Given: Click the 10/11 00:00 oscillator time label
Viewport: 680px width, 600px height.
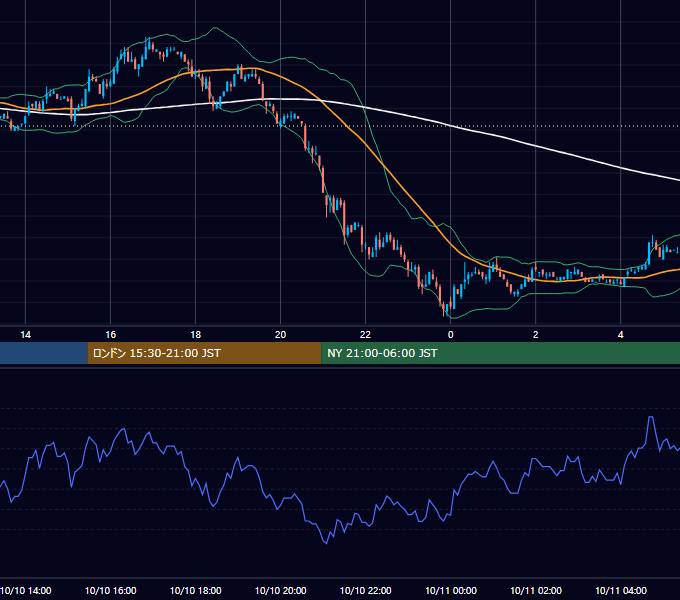Looking at the screenshot, I should (x=451, y=591).
